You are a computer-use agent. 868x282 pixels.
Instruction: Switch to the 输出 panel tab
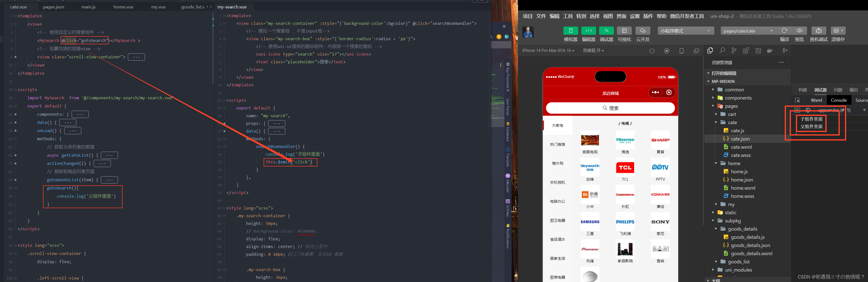[x=854, y=90]
